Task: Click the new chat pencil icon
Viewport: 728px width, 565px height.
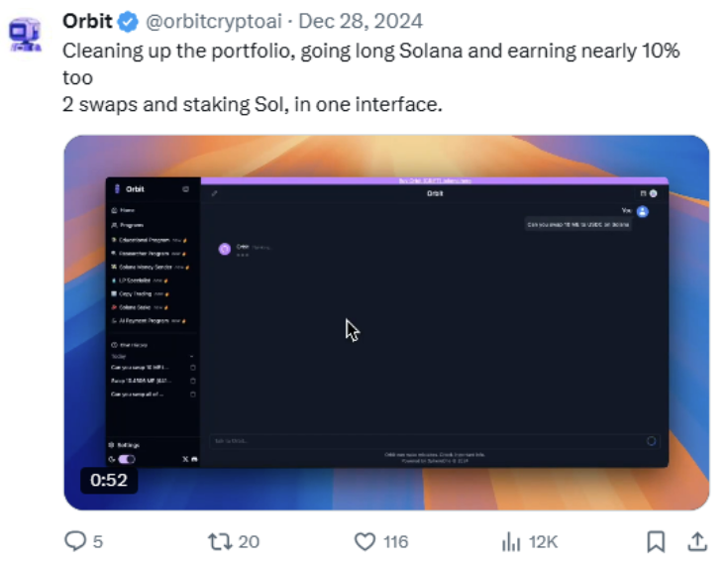Action: (214, 193)
